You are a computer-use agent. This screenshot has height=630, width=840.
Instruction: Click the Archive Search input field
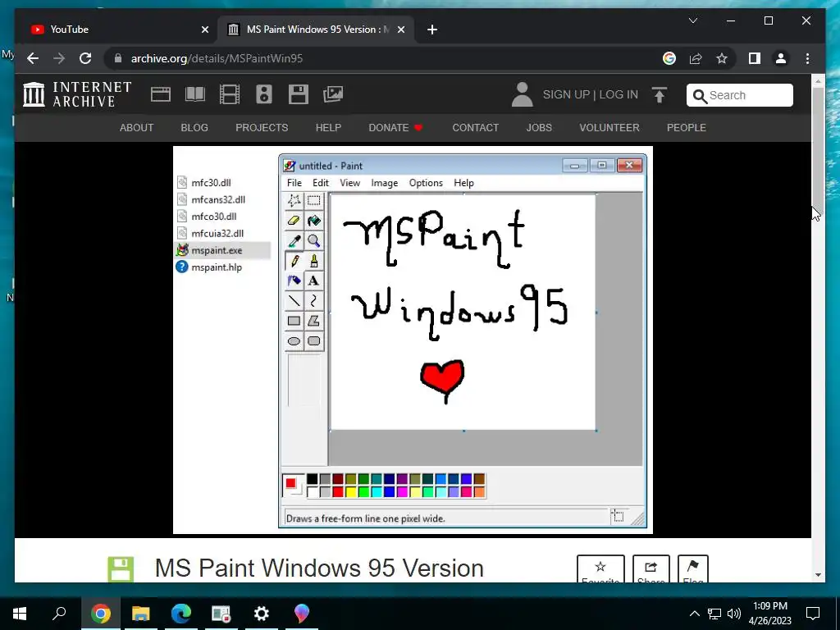[740, 95]
